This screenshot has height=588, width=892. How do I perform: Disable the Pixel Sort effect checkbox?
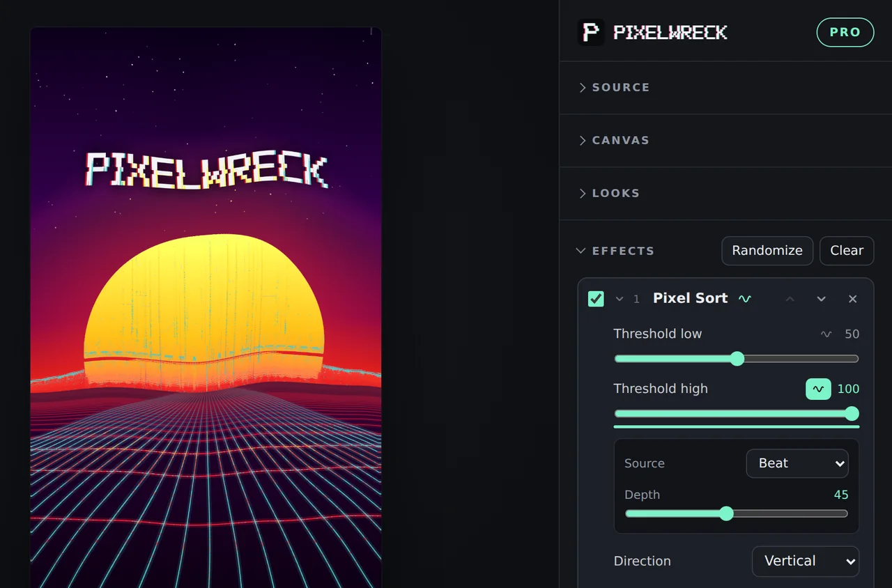point(596,299)
